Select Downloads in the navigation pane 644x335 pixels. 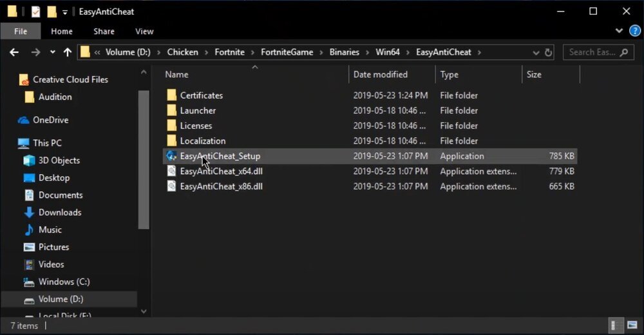click(60, 213)
